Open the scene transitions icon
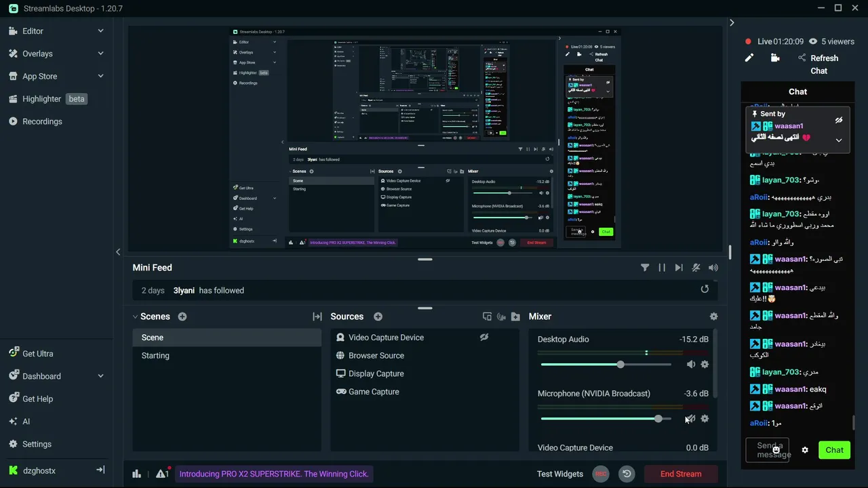This screenshot has height=488, width=868. [x=317, y=317]
